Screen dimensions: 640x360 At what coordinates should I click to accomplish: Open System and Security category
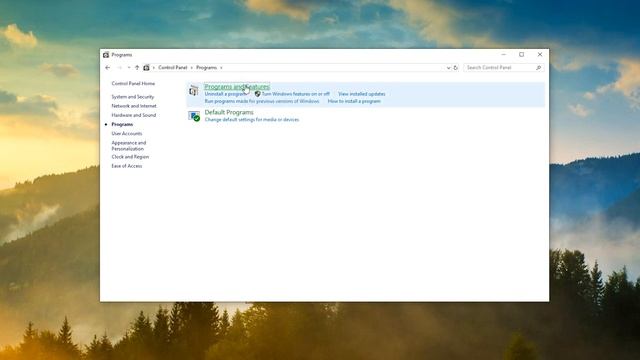coord(133,97)
